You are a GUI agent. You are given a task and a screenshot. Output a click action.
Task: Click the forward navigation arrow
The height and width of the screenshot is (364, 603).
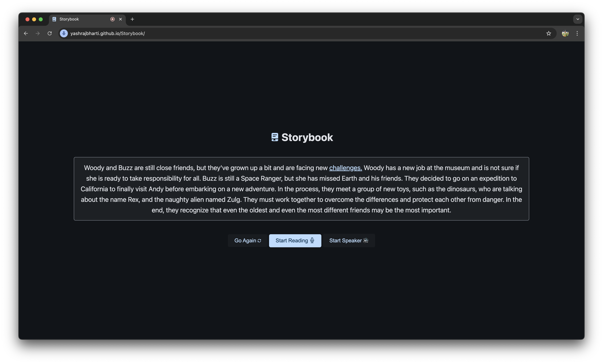(38, 34)
